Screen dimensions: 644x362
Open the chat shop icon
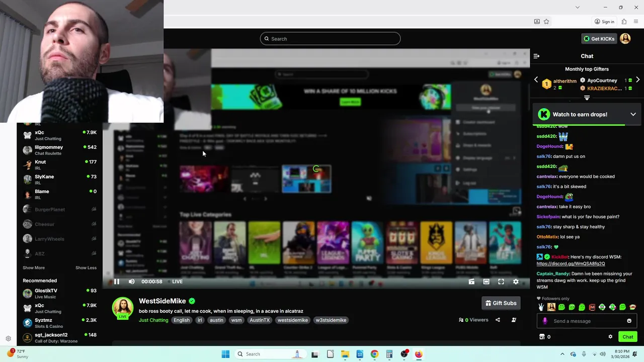point(542,337)
